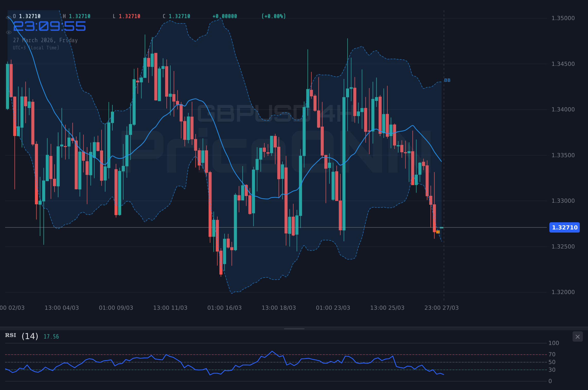Click the BB label on the upper band

coord(447,80)
